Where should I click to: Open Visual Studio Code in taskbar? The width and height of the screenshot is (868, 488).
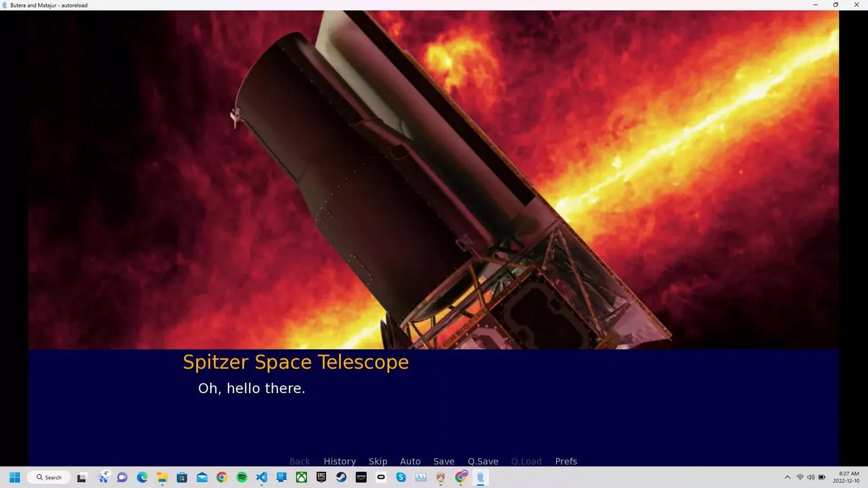point(262,477)
